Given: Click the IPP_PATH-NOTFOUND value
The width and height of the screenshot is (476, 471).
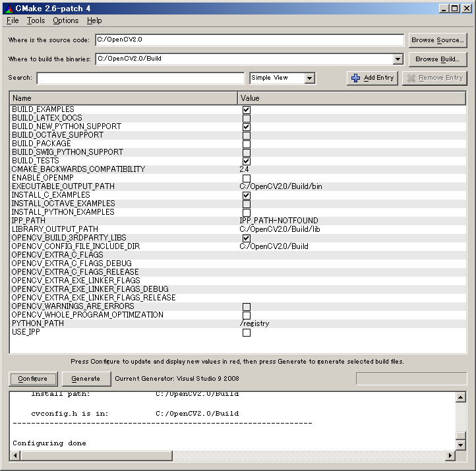Looking at the screenshot, I should [x=279, y=221].
